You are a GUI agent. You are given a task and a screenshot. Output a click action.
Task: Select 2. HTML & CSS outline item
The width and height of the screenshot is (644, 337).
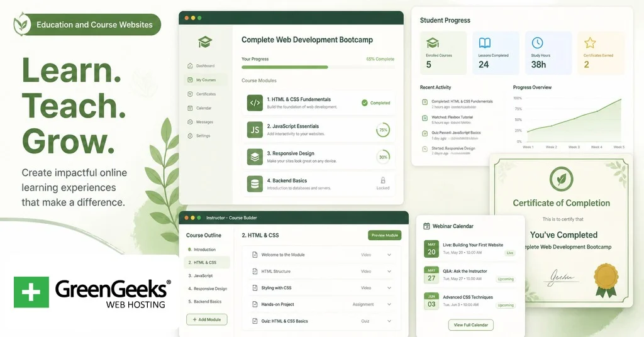click(206, 262)
